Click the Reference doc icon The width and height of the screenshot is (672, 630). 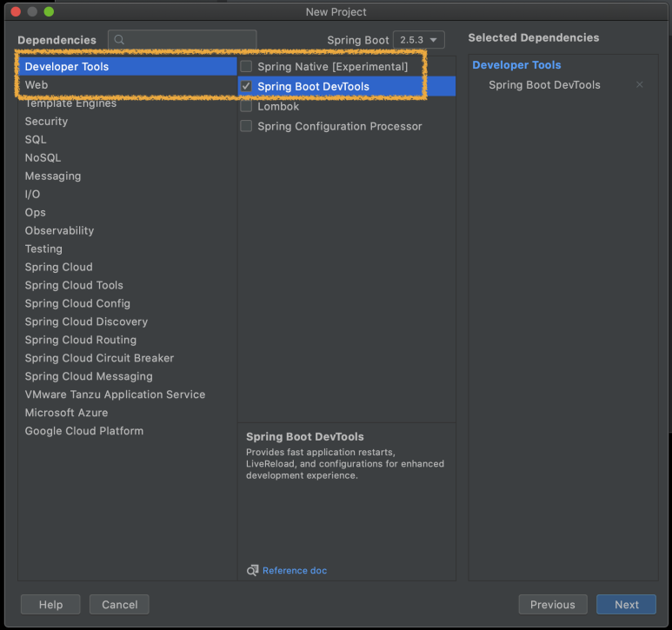(252, 570)
